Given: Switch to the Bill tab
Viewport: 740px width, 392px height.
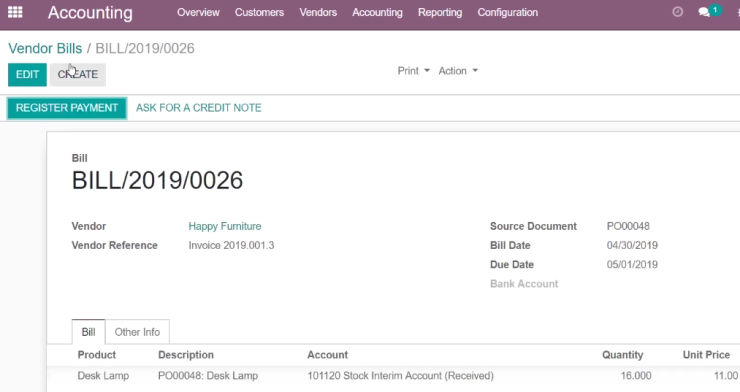Looking at the screenshot, I should tap(88, 332).
